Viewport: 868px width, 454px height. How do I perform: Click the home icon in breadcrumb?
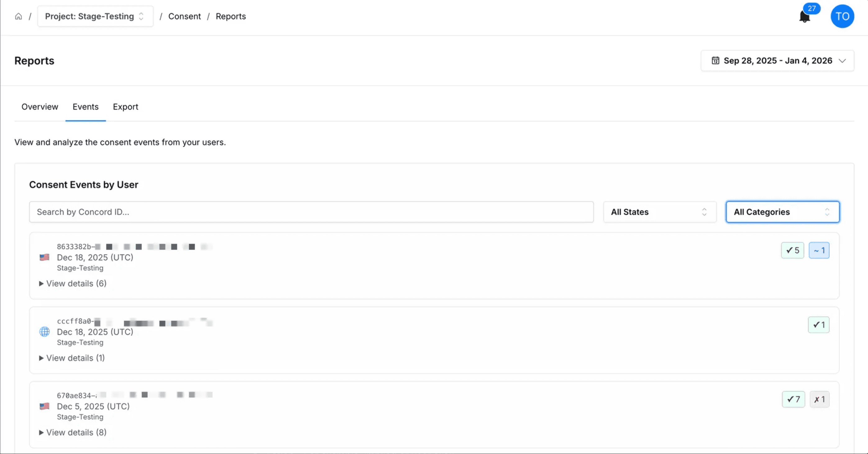pyautogui.click(x=19, y=16)
